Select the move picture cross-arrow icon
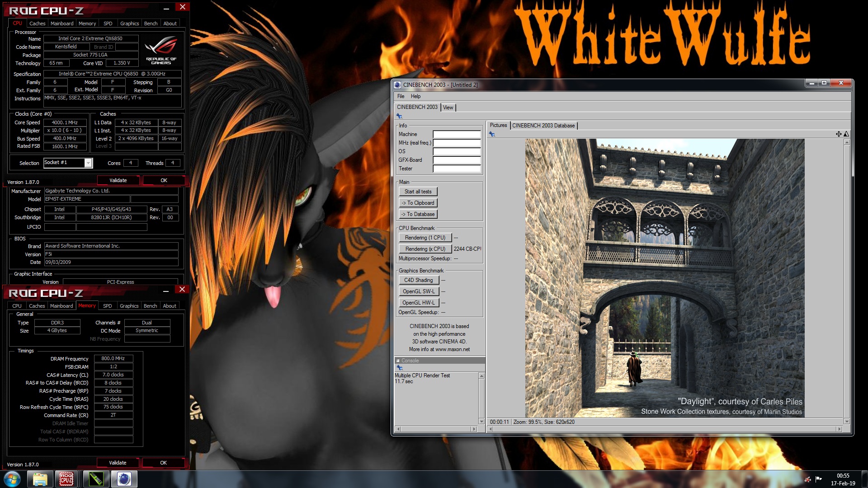 point(839,134)
